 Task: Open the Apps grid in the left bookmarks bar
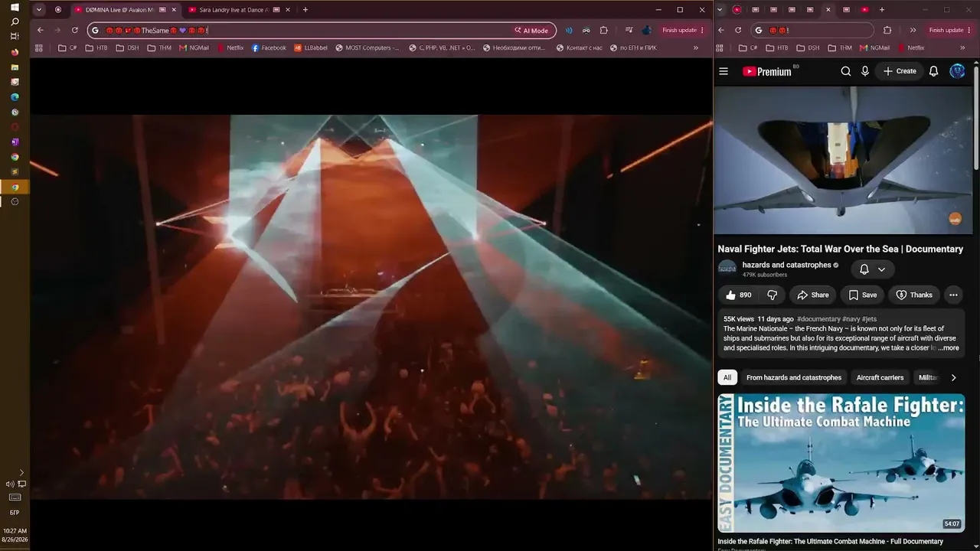[x=39, y=47]
